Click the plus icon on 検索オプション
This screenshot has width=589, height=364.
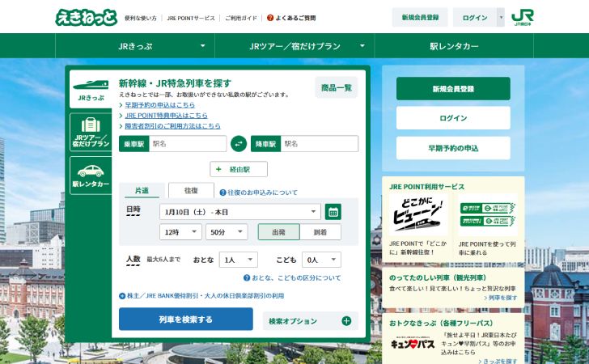[346, 321]
